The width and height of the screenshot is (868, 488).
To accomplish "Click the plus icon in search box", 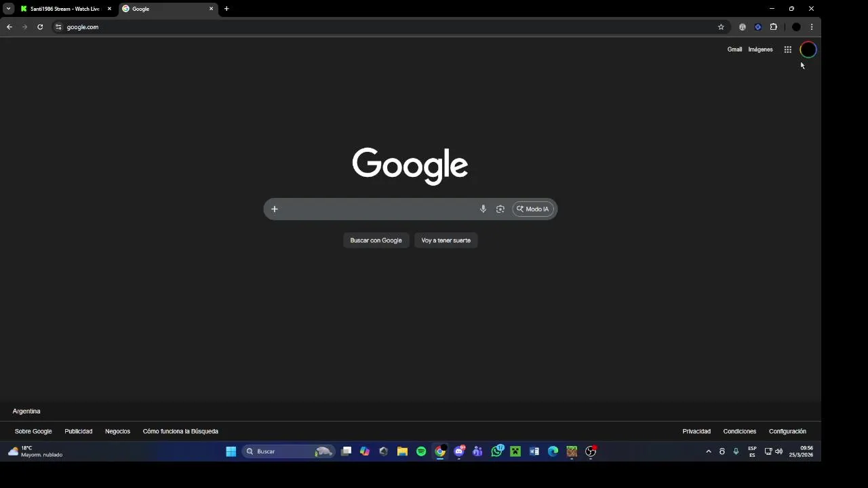I will [275, 209].
